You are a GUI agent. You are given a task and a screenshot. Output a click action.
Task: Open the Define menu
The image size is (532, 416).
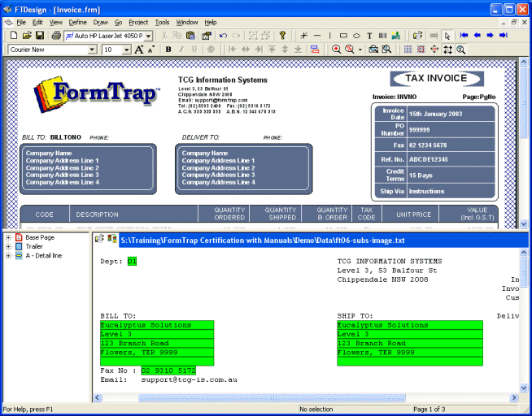tap(78, 23)
